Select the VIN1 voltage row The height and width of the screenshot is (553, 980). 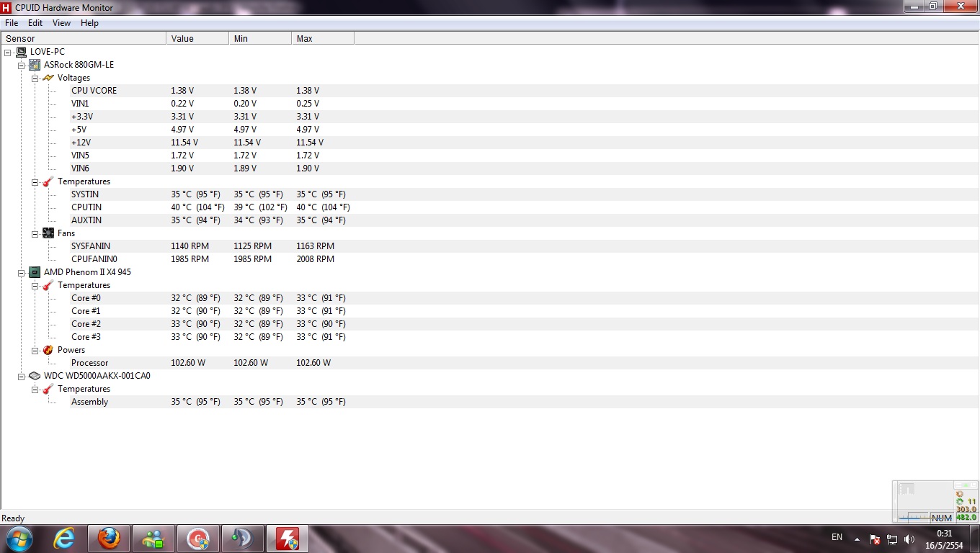[490, 104]
